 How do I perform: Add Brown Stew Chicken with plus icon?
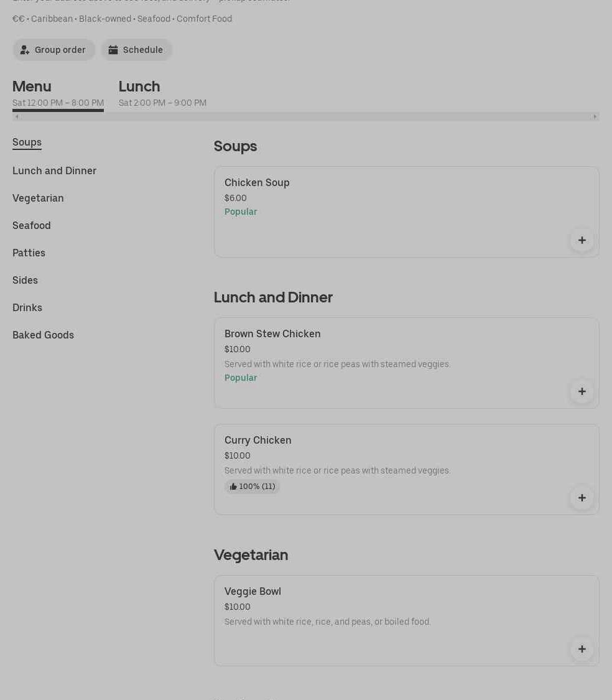(x=582, y=391)
